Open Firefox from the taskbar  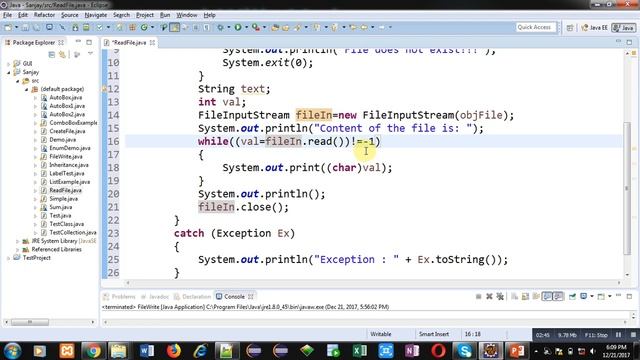173,351
